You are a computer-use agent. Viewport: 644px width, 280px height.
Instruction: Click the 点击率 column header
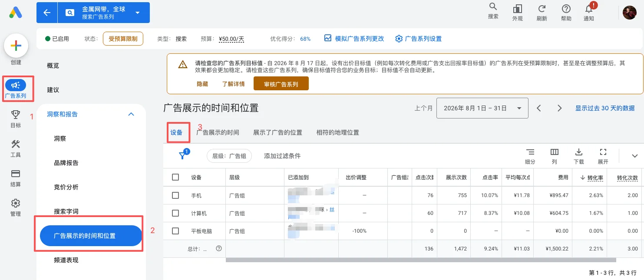pyautogui.click(x=490, y=178)
